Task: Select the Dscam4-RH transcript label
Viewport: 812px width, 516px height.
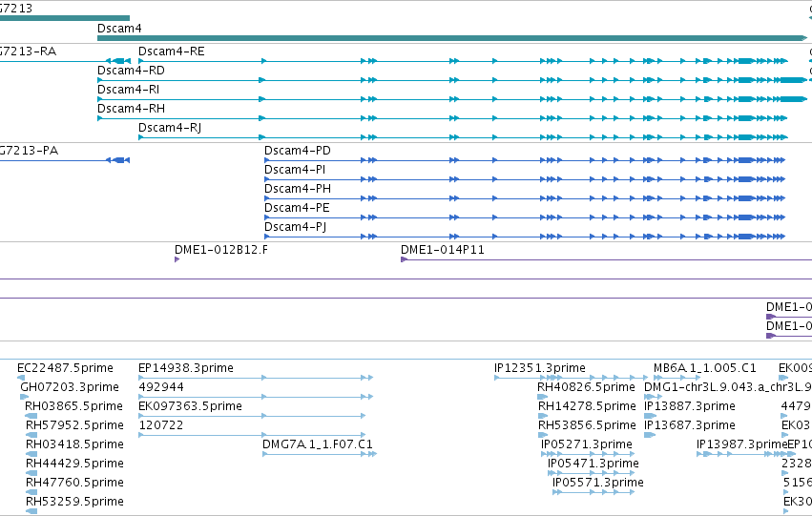Action: [131, 109]
